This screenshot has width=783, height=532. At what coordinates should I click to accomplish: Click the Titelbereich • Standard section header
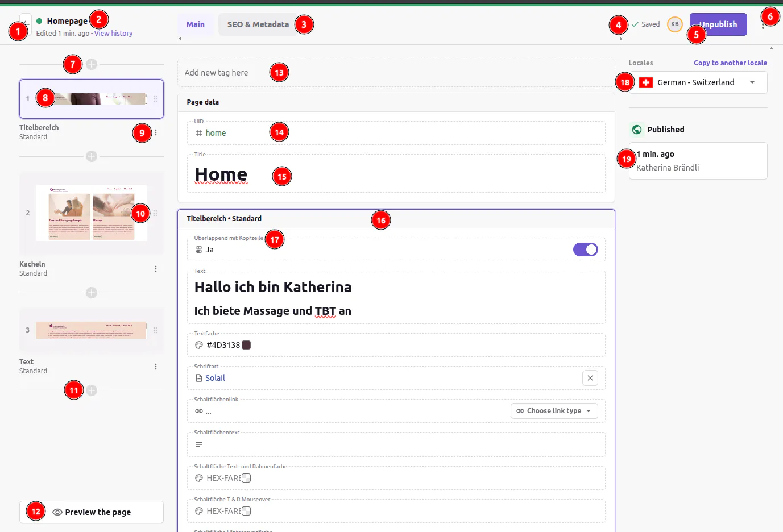[x=396, y=219]
